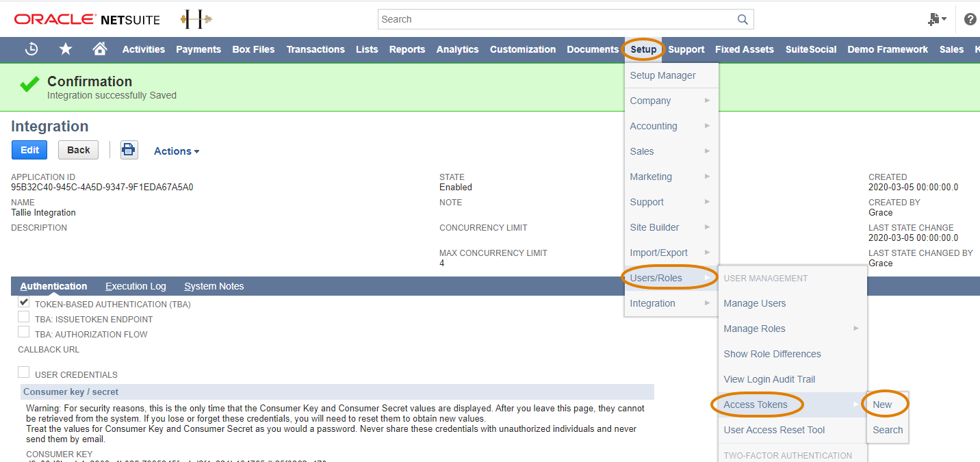Select Users/Roles in Setup menu
Image resolution: width=980 pixels, height=462 pixels.
[x=671, y=278]
